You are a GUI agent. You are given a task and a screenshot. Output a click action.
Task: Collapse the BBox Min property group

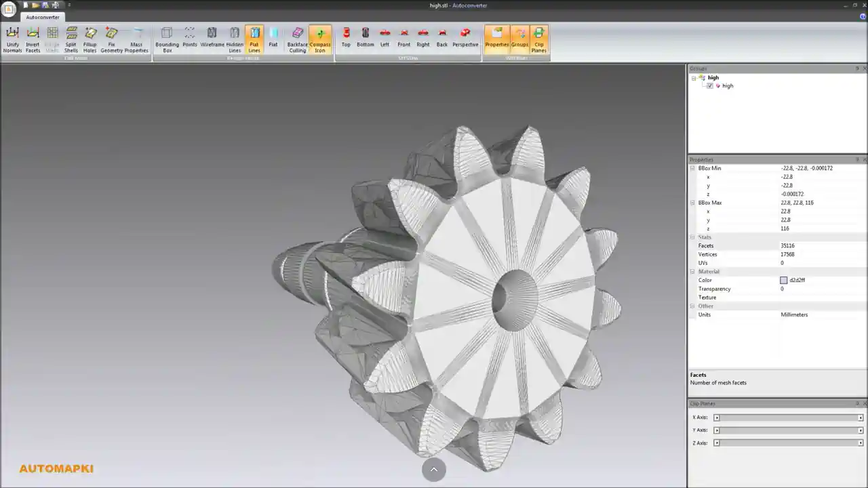[693, 168]
